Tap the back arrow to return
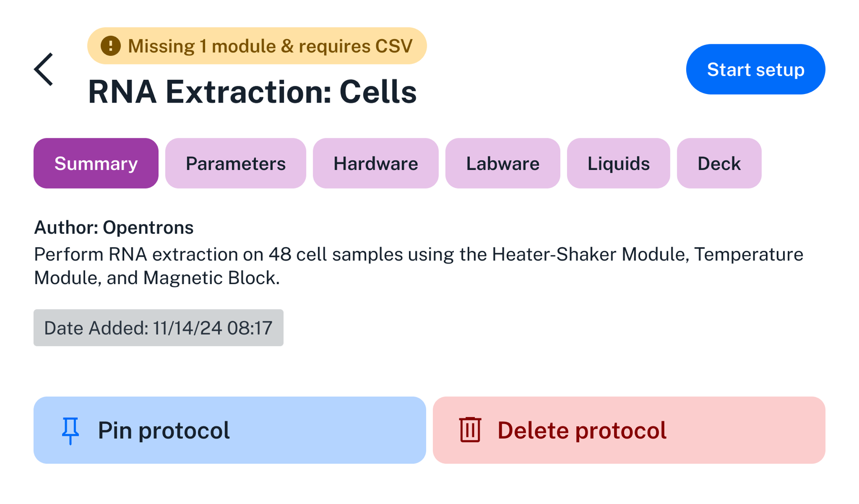 pos(43,69)
